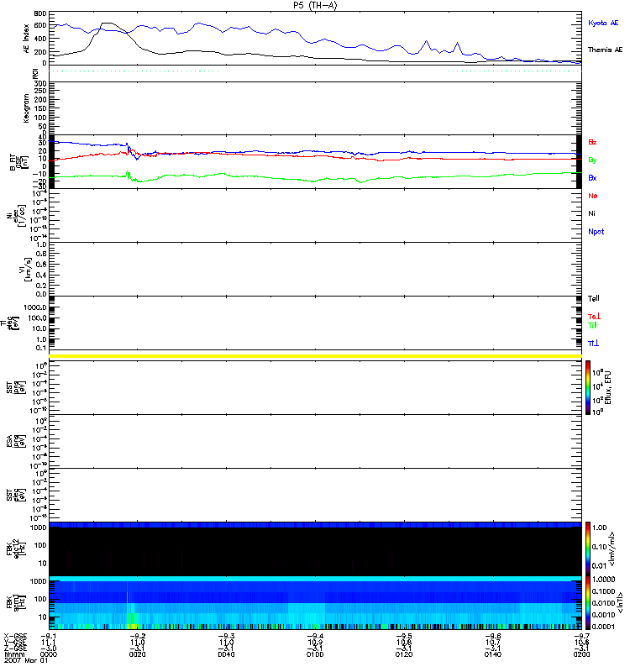
Task: Click the 800 tick on AE Index axis
Action: click(x=40, y=13)
